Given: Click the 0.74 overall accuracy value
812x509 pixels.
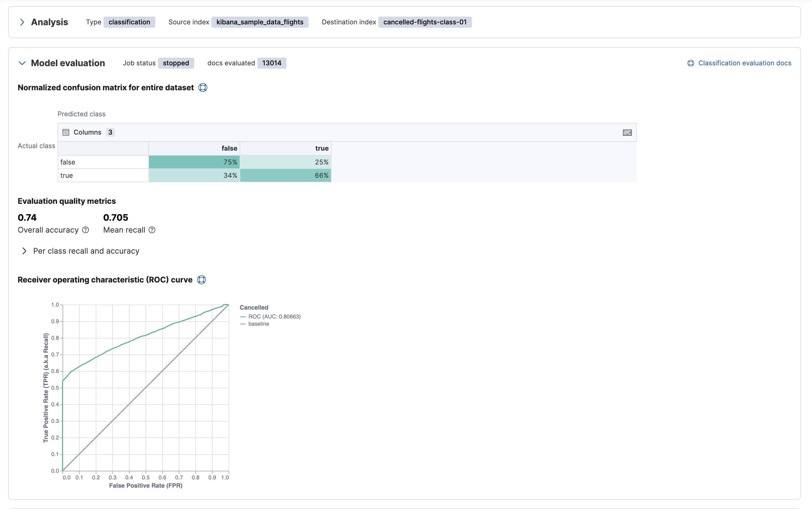Looking at the screenshot, I should tap(27, 217).
